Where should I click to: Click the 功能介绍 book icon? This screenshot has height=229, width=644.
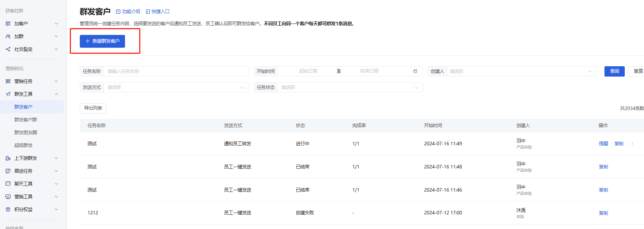[x=118, y=12]
